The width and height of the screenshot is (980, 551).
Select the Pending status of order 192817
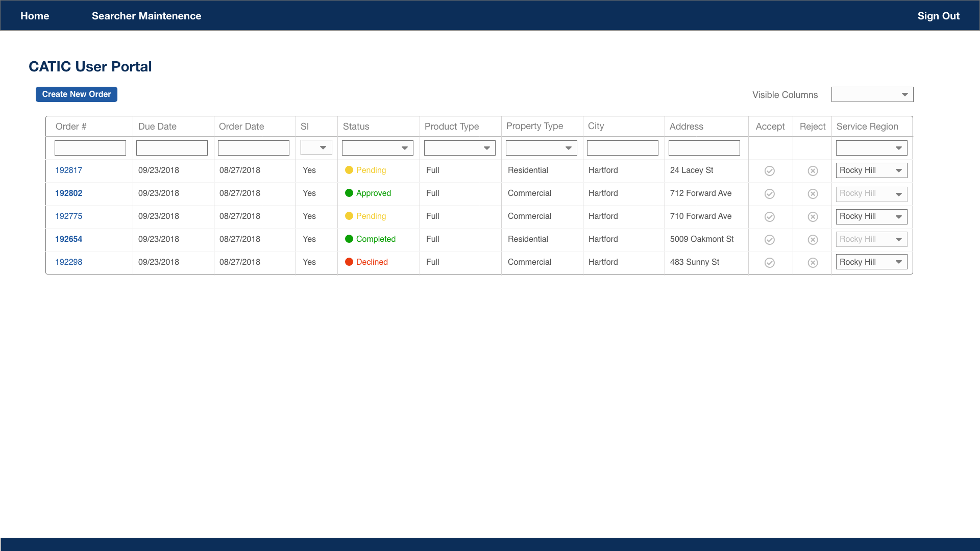coord(365,170)
